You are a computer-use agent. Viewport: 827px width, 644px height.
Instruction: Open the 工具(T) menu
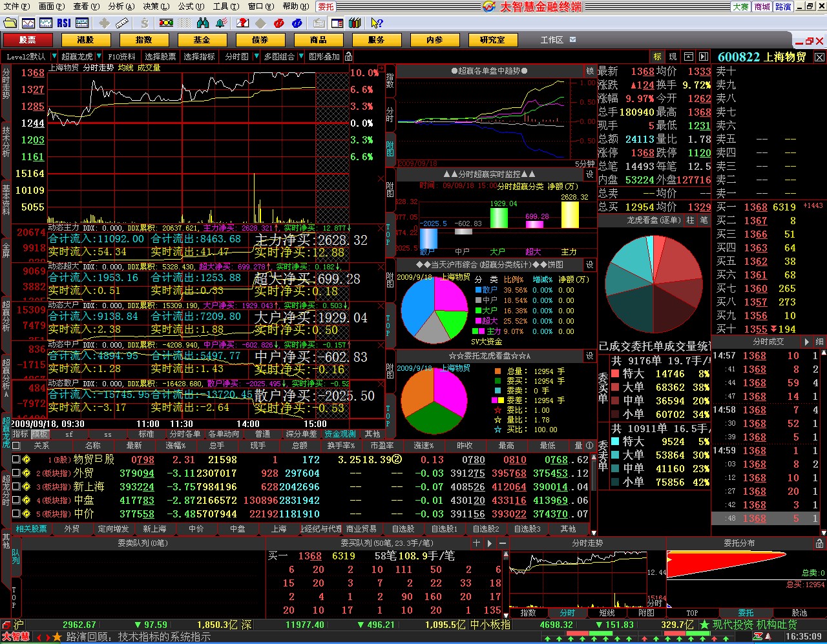225,6
